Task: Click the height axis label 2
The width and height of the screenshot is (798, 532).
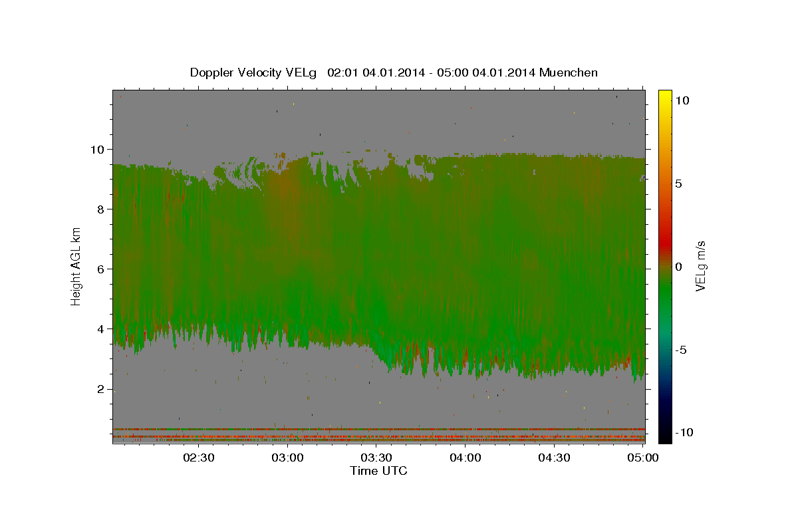Action: pyautogui.click(x=102, y=389)
